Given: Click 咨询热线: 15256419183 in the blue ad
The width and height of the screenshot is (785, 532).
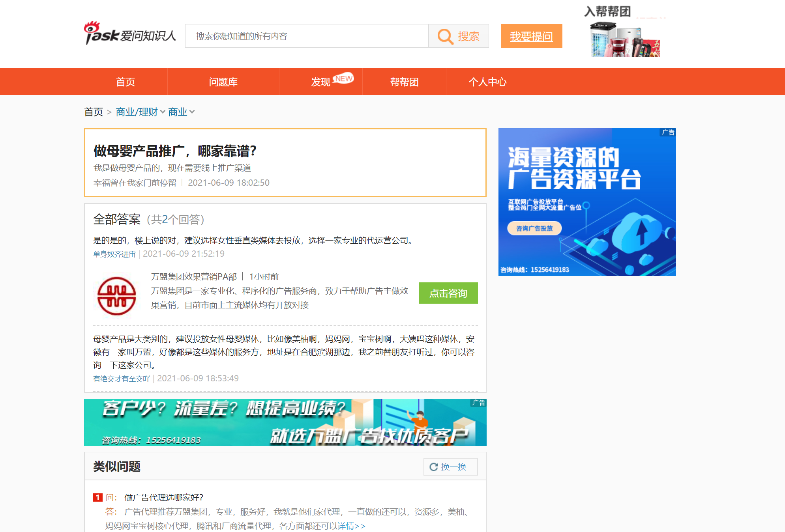Looking at the screenshot, I should pyautogui.click(x=535, y=270).
